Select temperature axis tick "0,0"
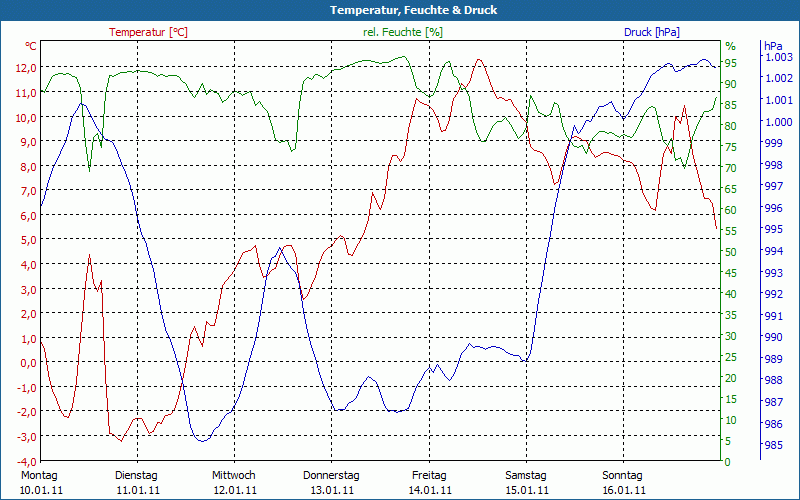Viewport: 800px width, 500px height. [27, 363]
